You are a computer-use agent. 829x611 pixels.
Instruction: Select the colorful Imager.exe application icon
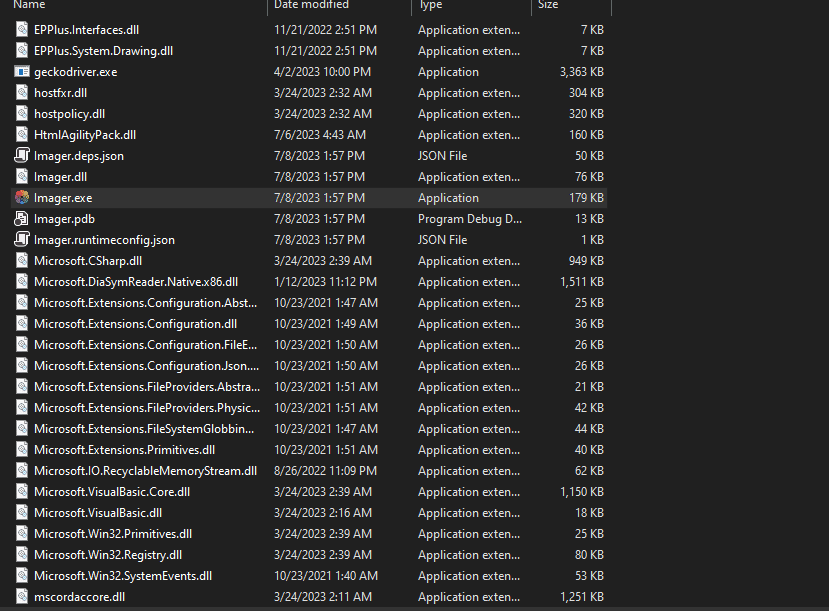(x=22, y=198)
